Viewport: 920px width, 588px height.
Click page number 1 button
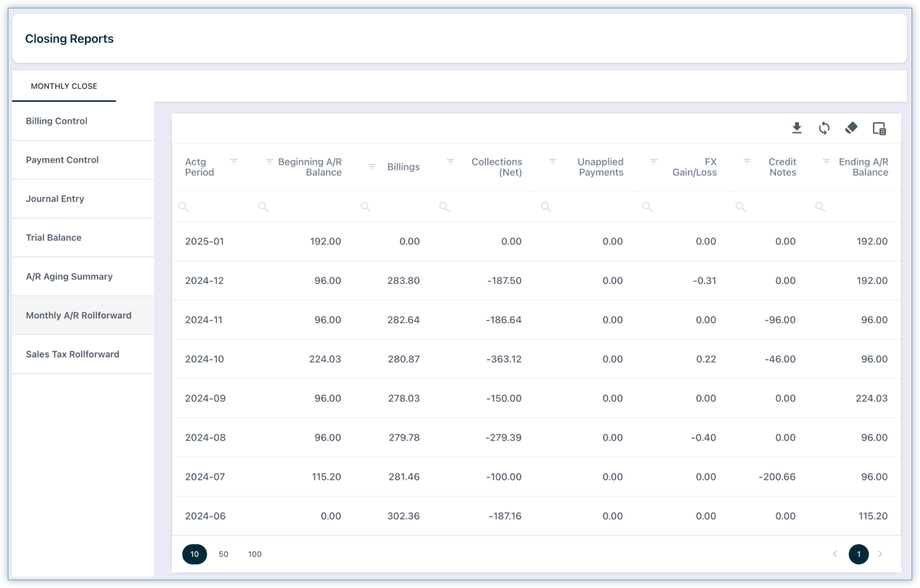(858, 554)
